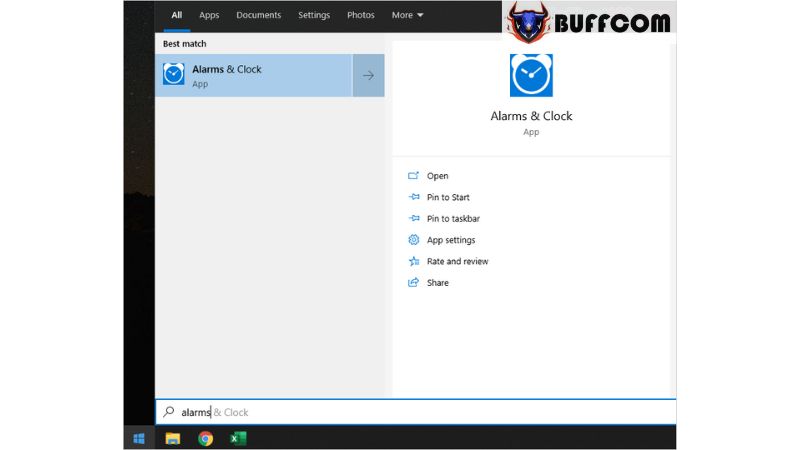The image size is (800, 450).
Task: Switch to the Documents search tab
Action: point(258,15)
